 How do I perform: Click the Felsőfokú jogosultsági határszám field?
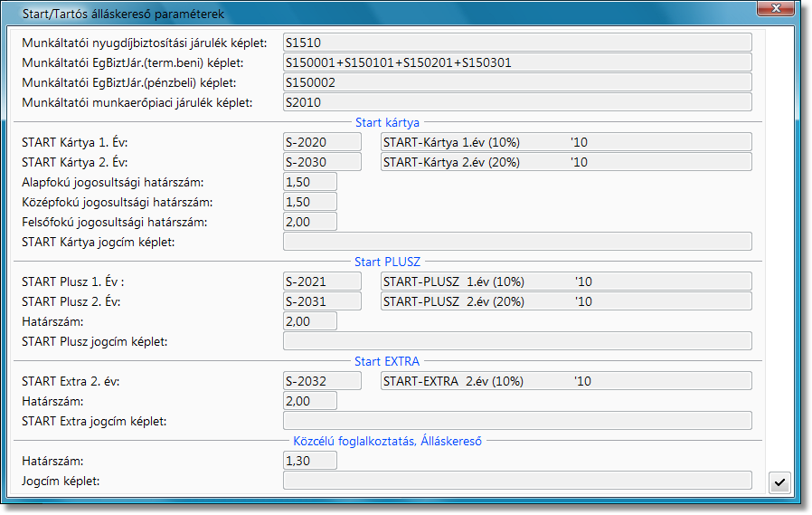click(x=310, y=222)
